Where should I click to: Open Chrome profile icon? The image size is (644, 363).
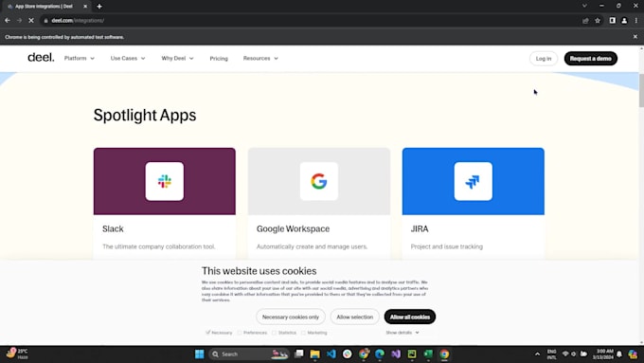pos(624,20)
